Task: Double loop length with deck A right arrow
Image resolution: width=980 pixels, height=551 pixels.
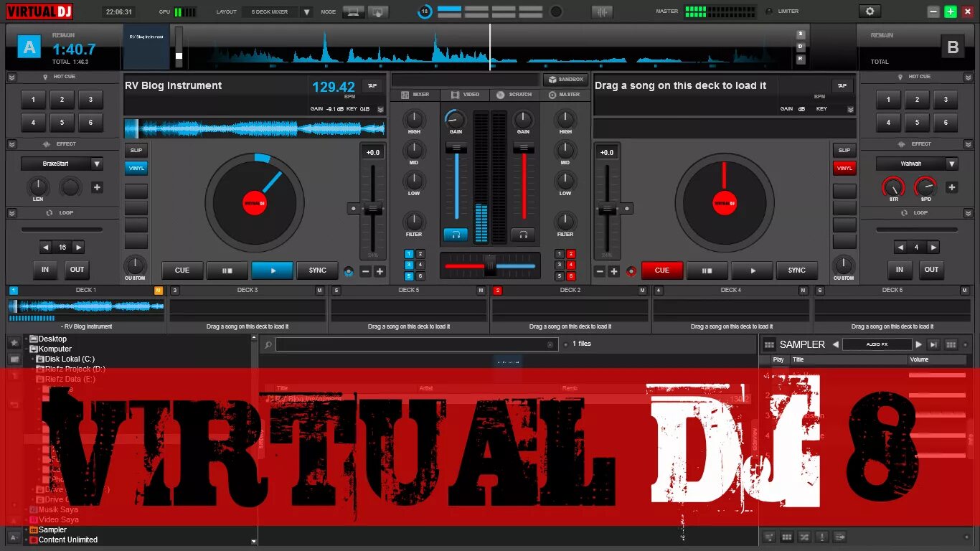Action: [x=79, y=247]
